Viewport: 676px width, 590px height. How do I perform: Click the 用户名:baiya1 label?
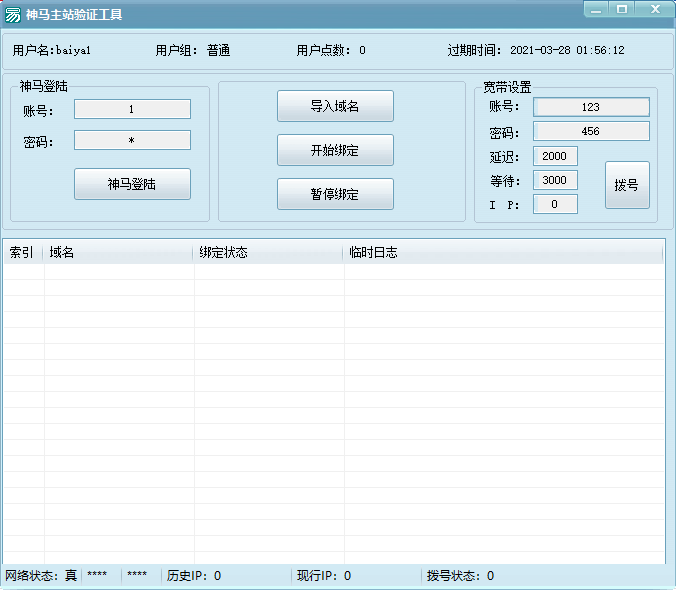coord(52,50)
